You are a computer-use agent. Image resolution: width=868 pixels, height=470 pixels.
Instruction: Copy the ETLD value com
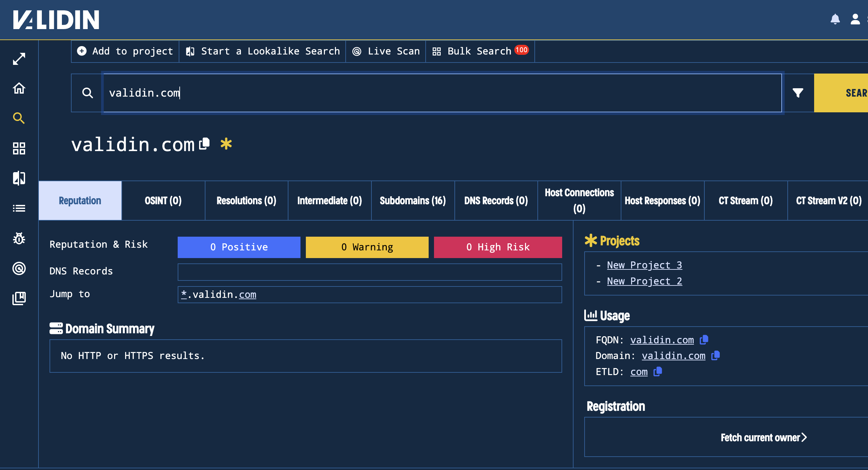(658, 371)
